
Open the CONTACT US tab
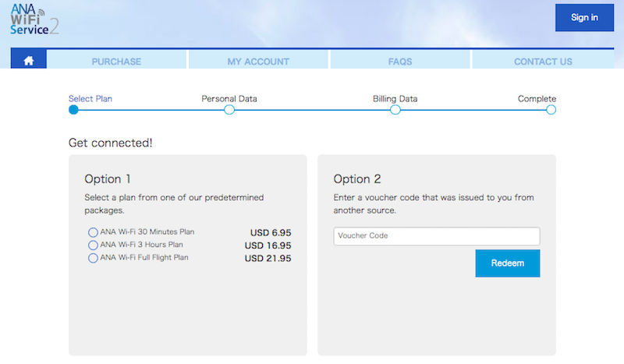coord(543,60)
